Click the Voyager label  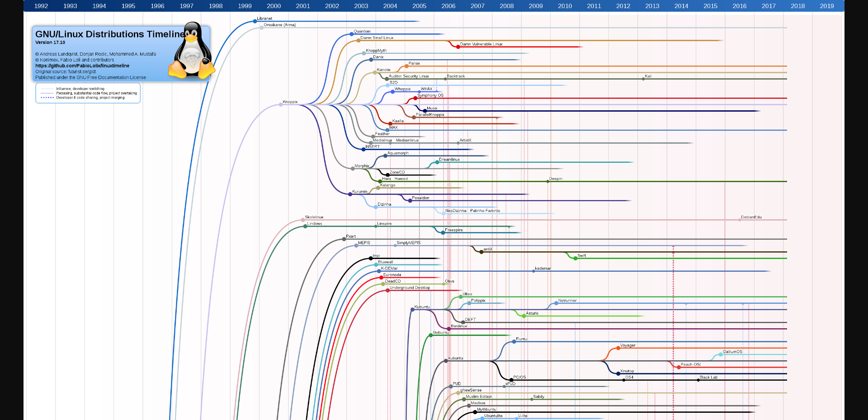[x=628, y=345]
